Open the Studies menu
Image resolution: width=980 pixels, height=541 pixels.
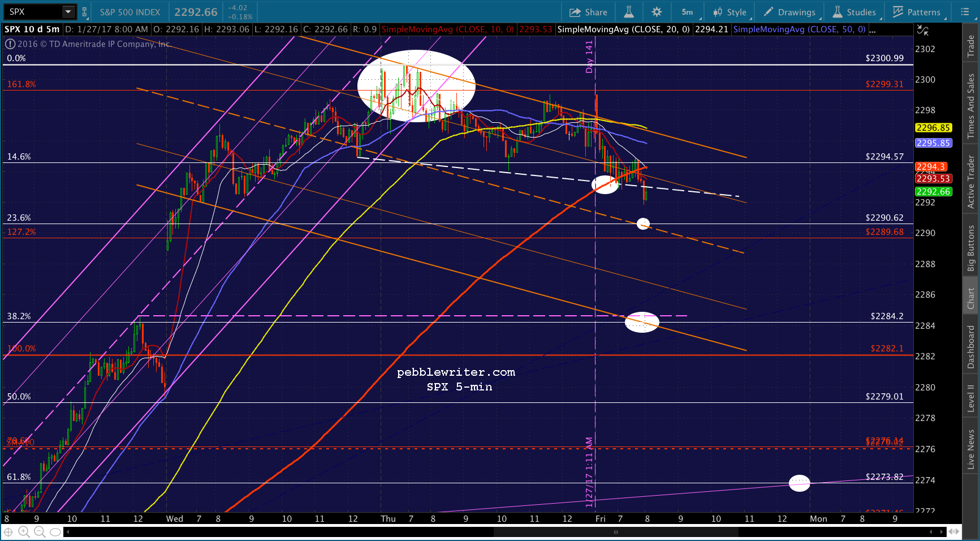(x=854, y=12)
